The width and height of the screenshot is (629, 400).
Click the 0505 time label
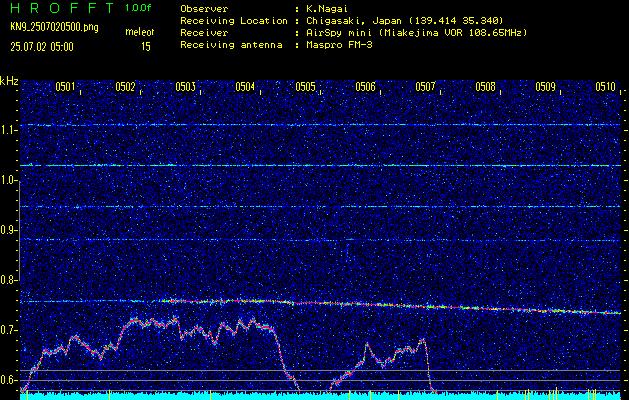click(x=305, y=87)
